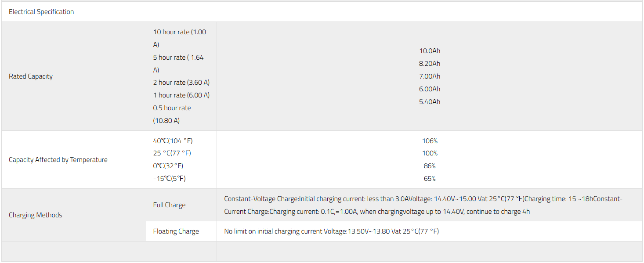Click the Electrical Specification table heading
Viewport: 644px width, 263px height.
coord(41,12)
